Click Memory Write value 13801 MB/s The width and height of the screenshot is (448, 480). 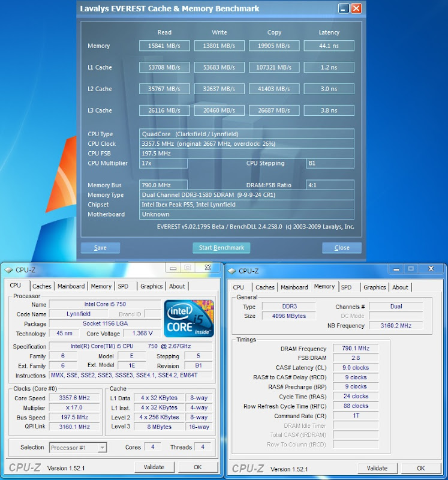(219, 46)
